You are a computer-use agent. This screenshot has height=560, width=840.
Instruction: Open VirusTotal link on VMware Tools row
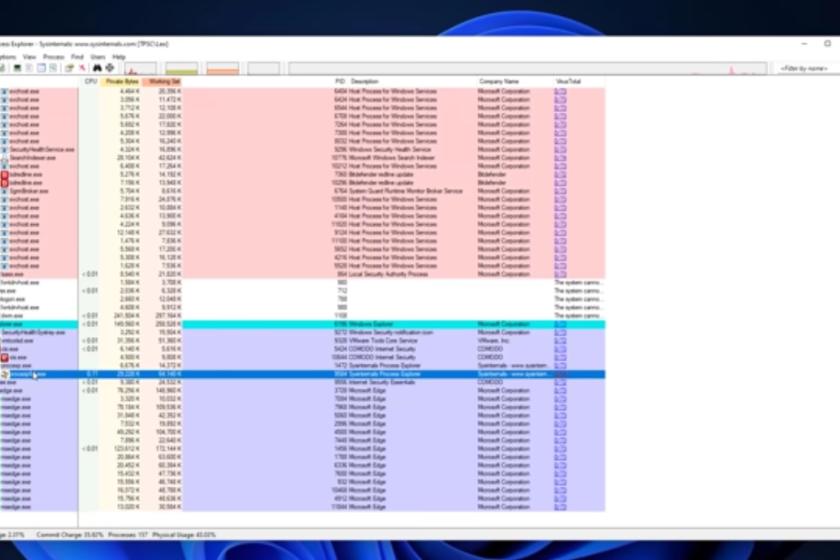tap(560, 341)
